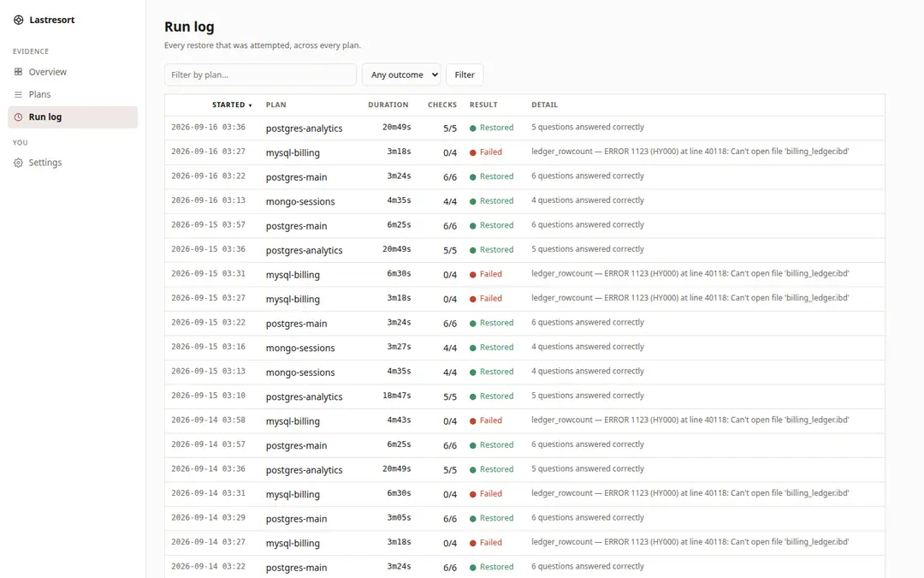Screen dimensions: 924x578
Task: Click postgres-analytics in the 2026-09-15 03:10 row
Action: tap(304, 397)
